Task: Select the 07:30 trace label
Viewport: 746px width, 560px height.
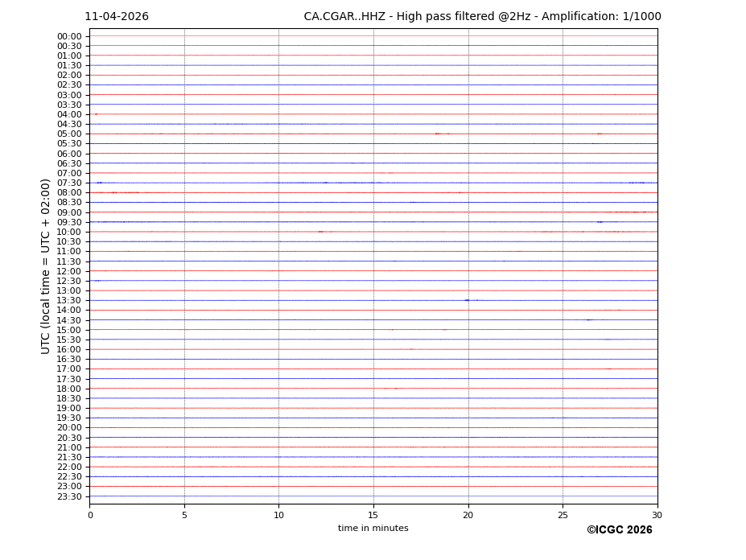Action: point(69,183)
